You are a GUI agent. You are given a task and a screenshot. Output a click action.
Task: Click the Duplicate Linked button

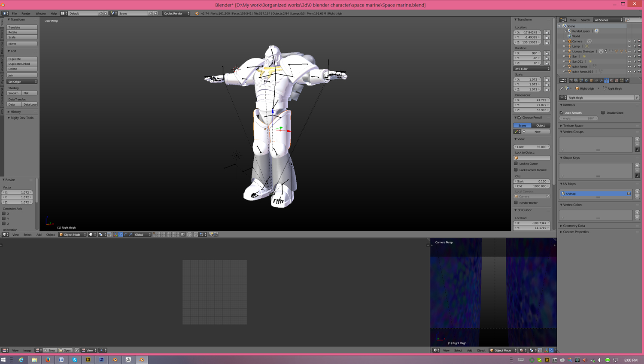pyautogui.click(x=22, y=64)
